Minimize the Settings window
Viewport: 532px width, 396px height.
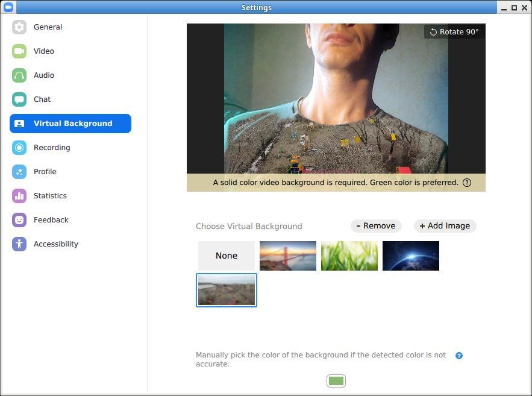click(504, 8)
